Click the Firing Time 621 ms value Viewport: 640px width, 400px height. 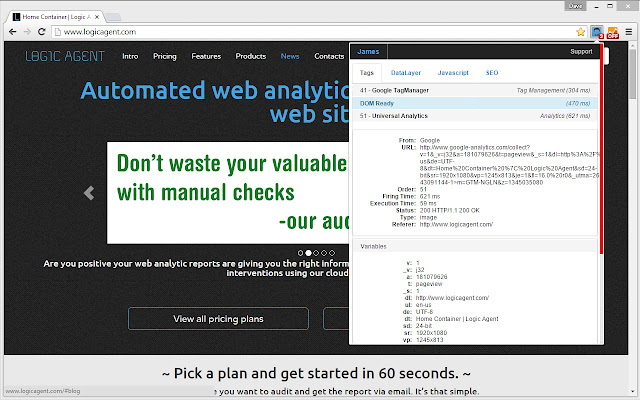pyautogui.click(x=430, y=196)
